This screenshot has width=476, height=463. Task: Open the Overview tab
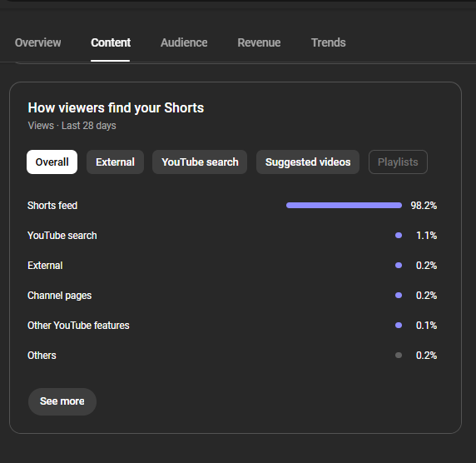pyautogui.click(x=38, y=42)
